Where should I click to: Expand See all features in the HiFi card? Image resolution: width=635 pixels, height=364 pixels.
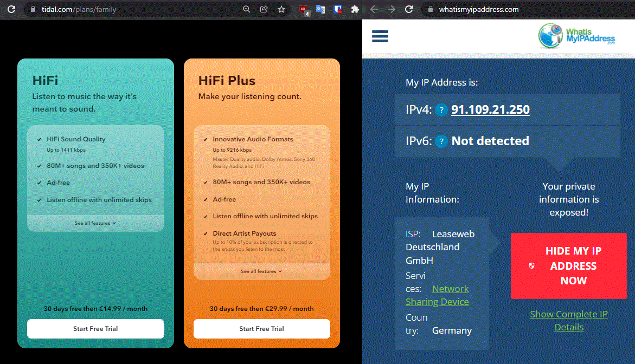pos(95,223)
